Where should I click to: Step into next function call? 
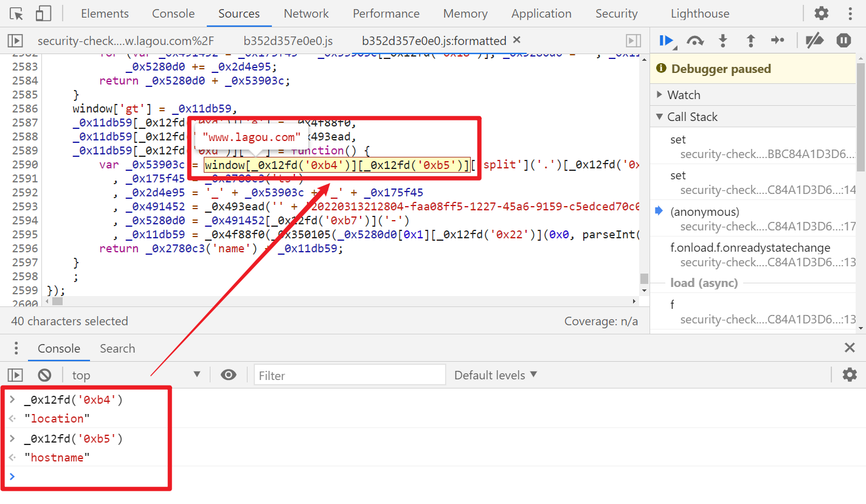(x=722, y=41)
